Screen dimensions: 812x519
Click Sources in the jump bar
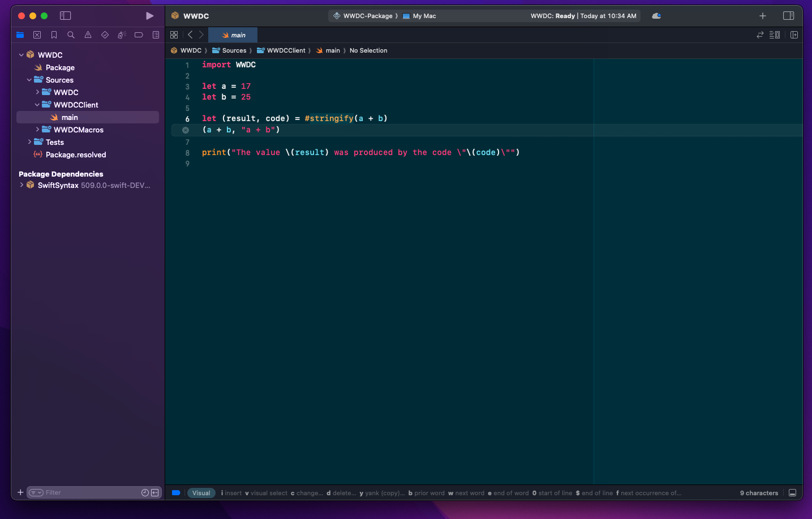click(229, 50)
